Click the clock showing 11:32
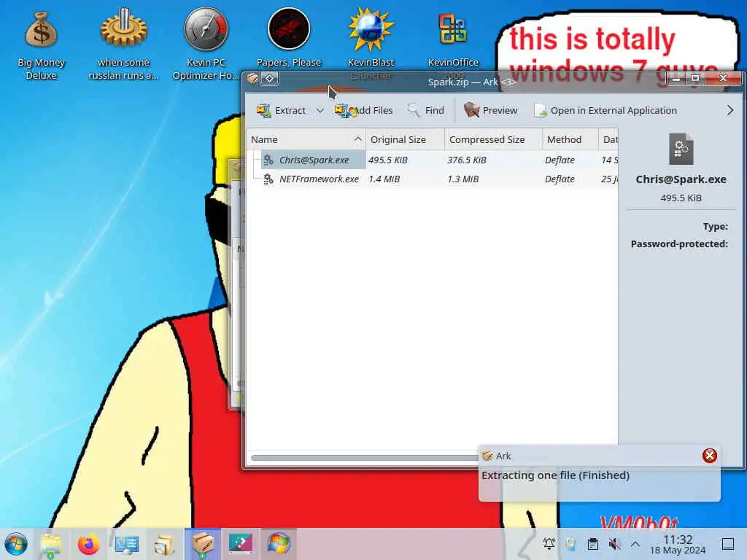 click(x=678, y=544)
